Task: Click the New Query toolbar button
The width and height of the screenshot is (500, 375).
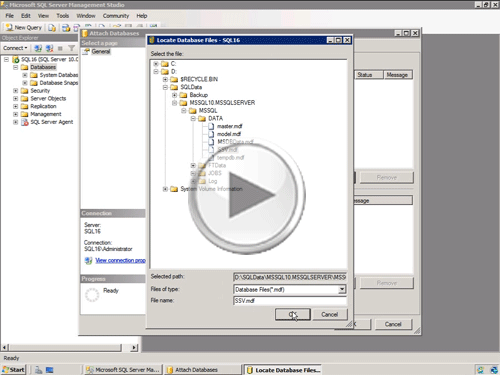Action: coord(24,28)
